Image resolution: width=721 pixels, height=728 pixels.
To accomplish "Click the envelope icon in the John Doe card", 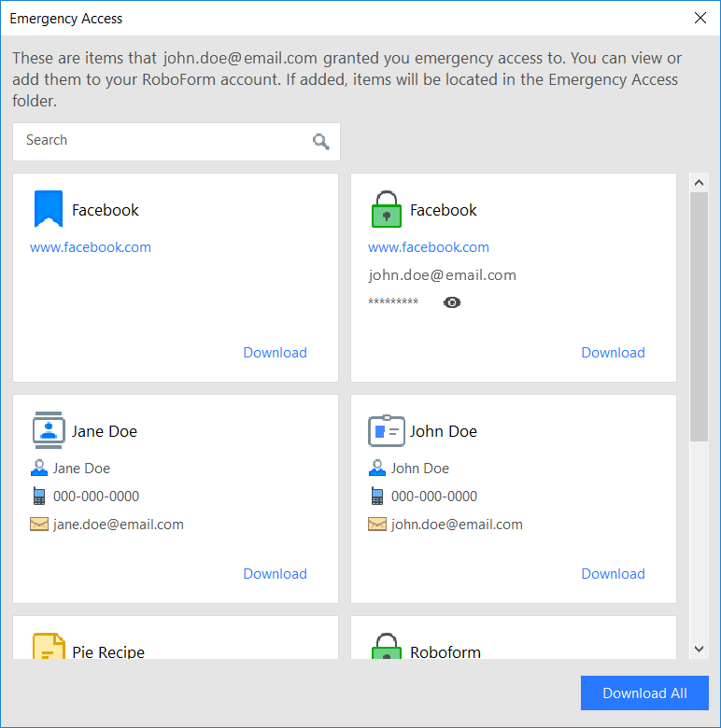I will point(377,525).
